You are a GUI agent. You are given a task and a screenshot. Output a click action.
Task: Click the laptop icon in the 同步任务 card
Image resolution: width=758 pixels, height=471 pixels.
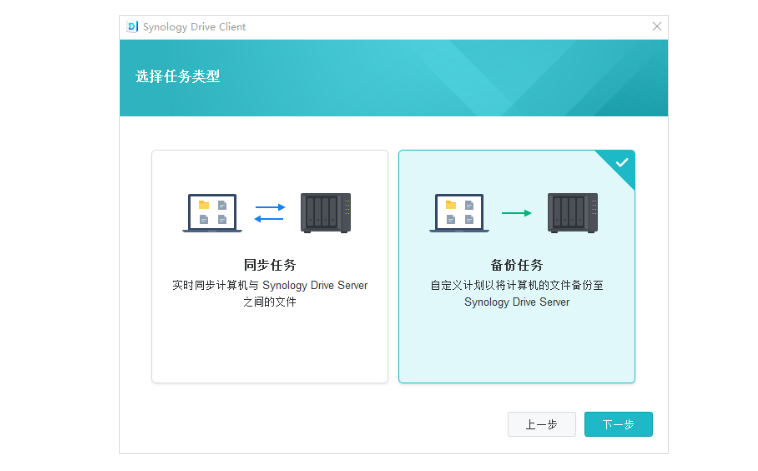212,213
